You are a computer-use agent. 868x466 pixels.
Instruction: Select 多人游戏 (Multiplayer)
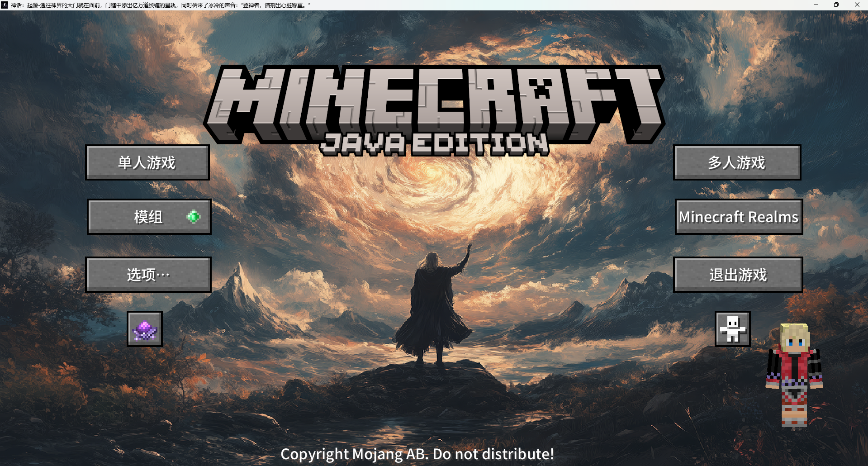coord(737,162)
